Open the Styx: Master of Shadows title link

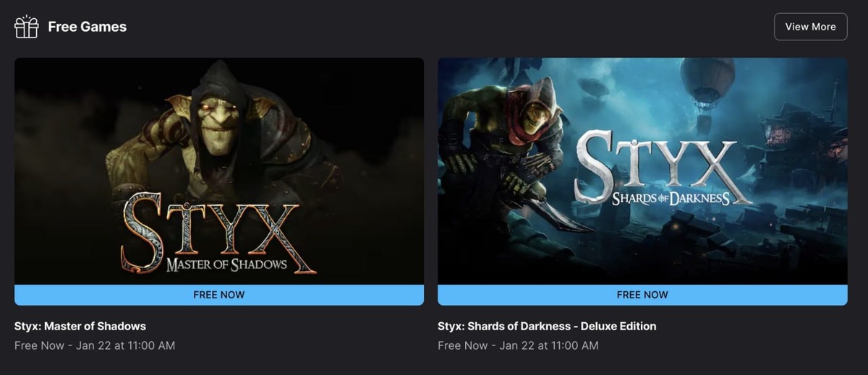click(x=80, y=326)
